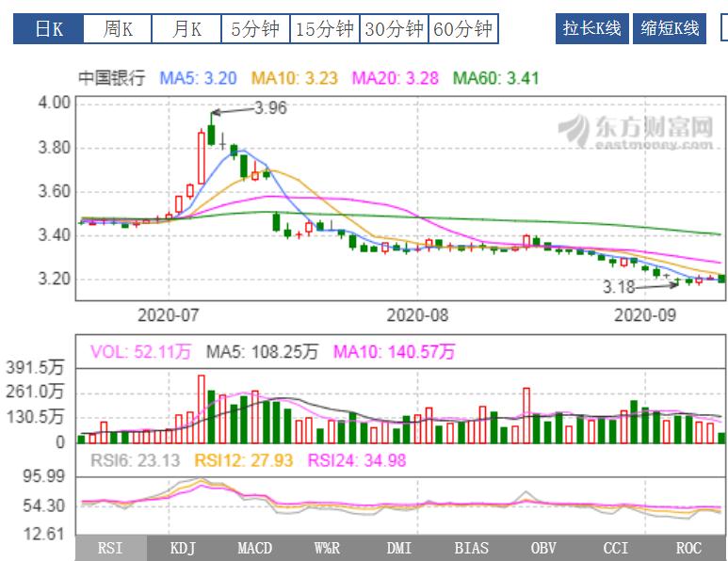The image size is (728, 561).
Task: Click the 4.00 price axis label
Action: tap(54, 103)
